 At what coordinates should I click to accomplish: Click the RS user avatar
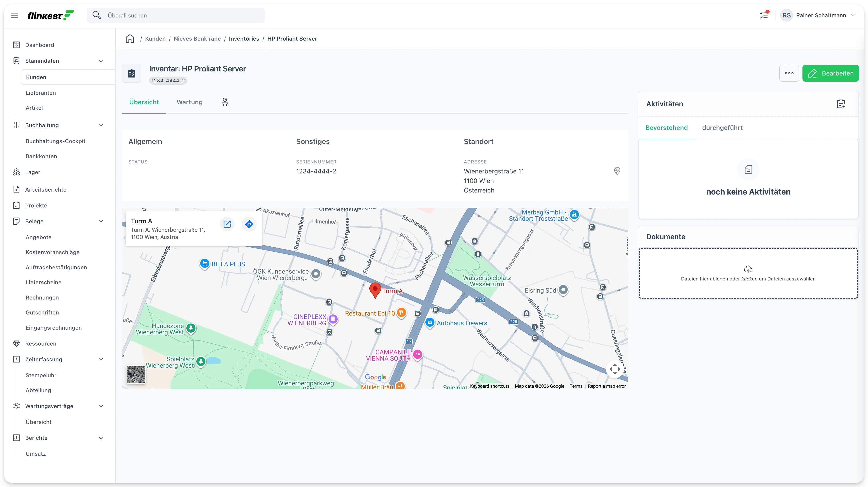(x=786, y=15)
